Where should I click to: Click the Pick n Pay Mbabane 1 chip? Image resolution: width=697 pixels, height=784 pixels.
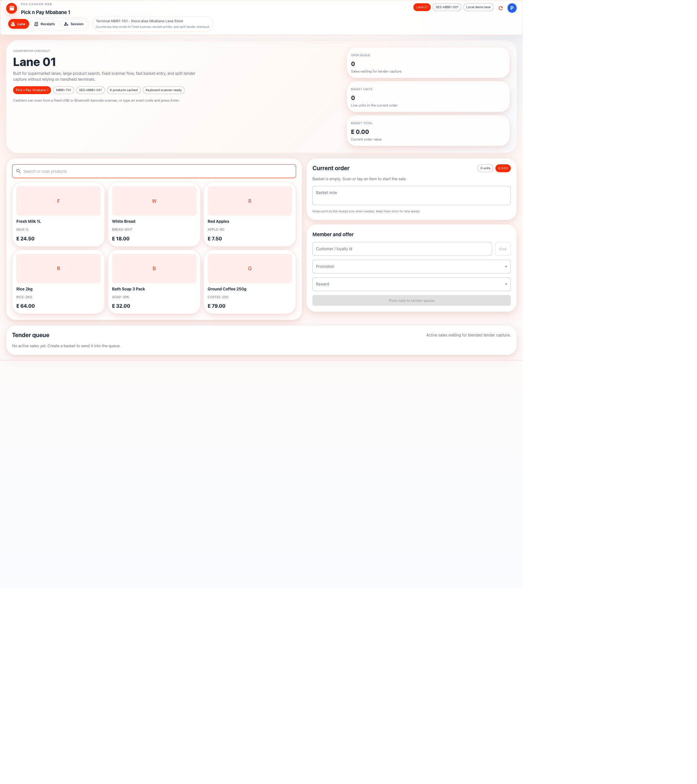(x=32, y=90)
